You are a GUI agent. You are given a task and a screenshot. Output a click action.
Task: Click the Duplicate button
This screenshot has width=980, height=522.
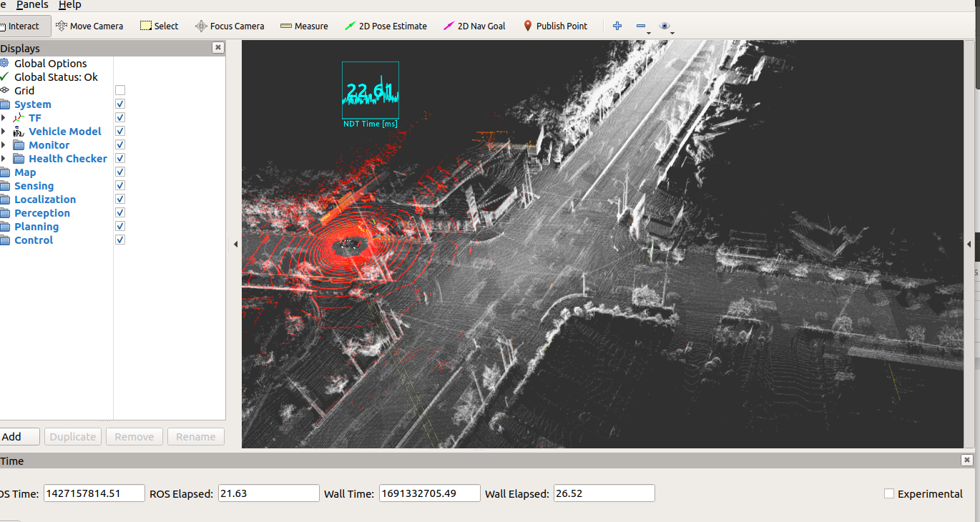pos(73,436)
